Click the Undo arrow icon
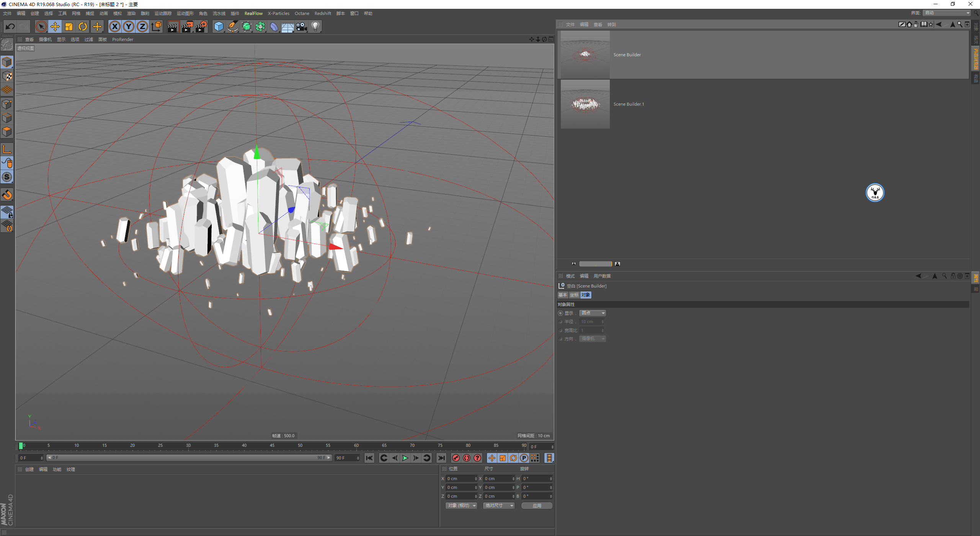 tap(10, 26)
